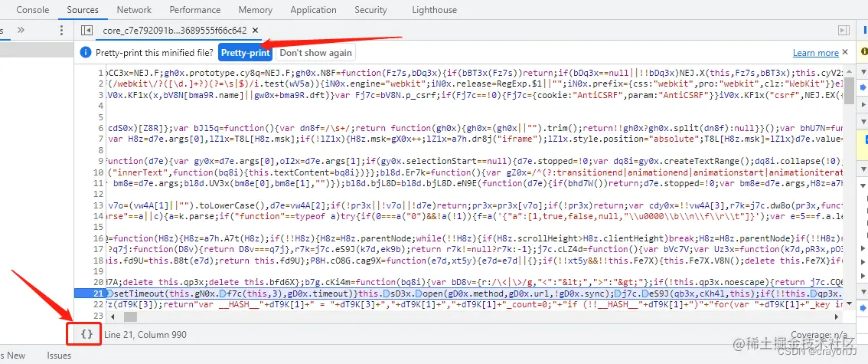The image size is (868, 364).
Task: Dismiss the pretty-print infobar
Action: [845, 52]
